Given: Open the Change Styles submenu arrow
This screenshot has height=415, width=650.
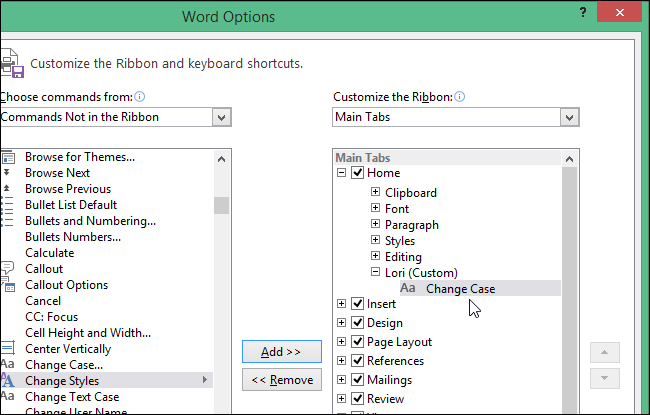Looking at the screenshot, I should pyautogui.click(x=205, y=380).
